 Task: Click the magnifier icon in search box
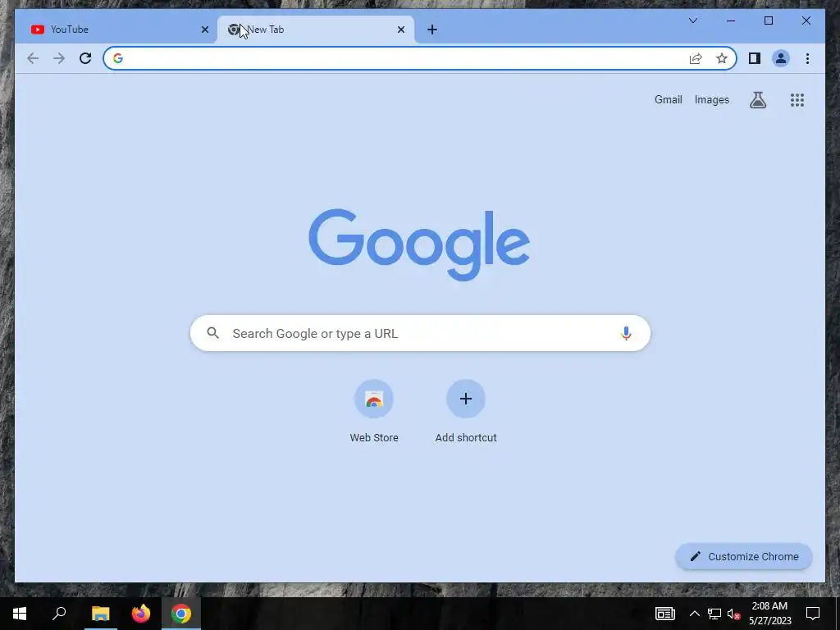click(x=212, y=333)
